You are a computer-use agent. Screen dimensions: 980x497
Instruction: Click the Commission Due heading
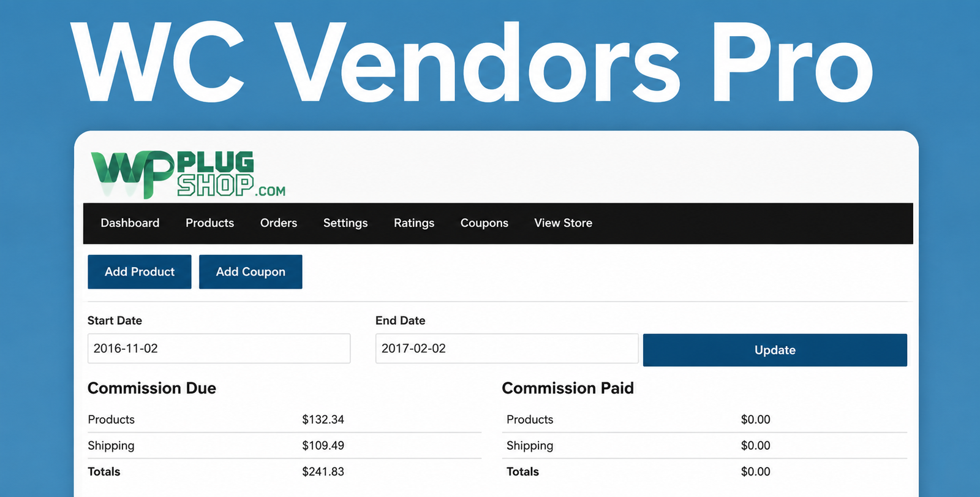(152, 388)
